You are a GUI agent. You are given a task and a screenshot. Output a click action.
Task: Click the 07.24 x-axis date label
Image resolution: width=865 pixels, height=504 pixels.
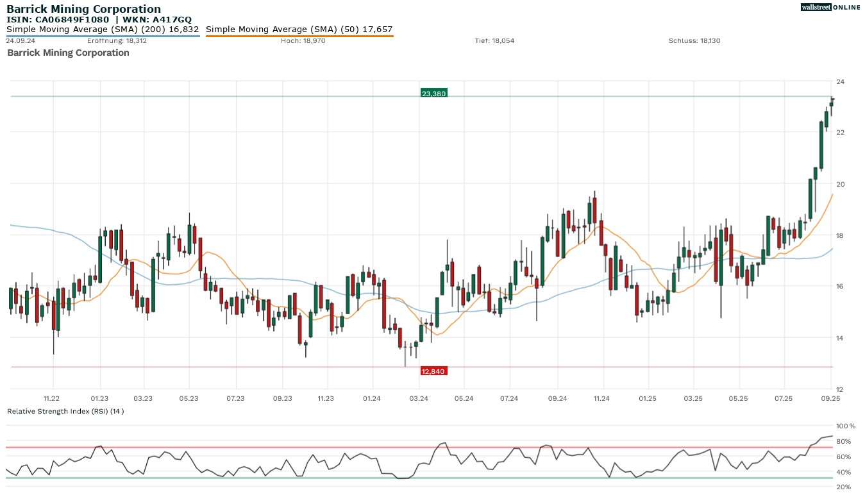pyautogui.click(x=509, y=398)
